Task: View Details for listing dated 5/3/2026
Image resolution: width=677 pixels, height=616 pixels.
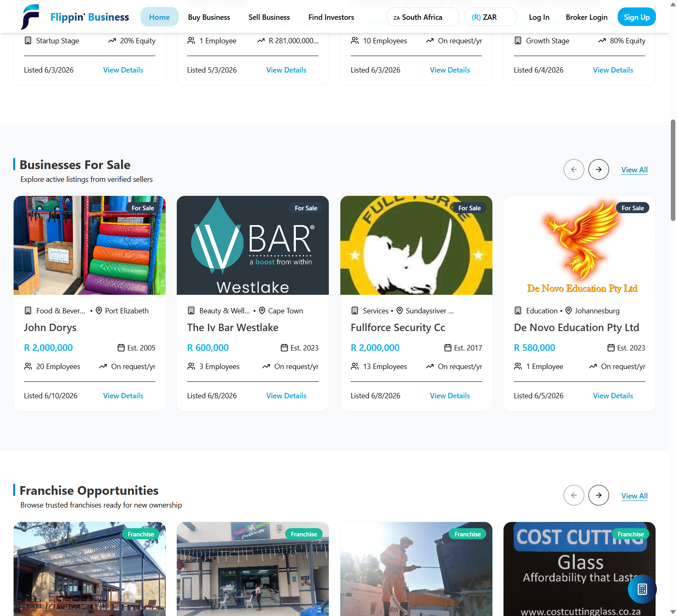Action: tap(286, 70)
